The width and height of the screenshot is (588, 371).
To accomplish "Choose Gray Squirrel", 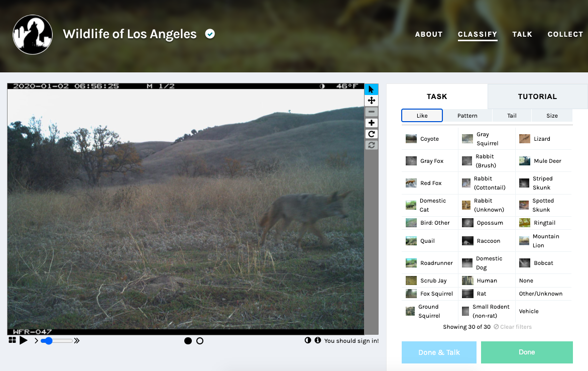I will [487, 139].
